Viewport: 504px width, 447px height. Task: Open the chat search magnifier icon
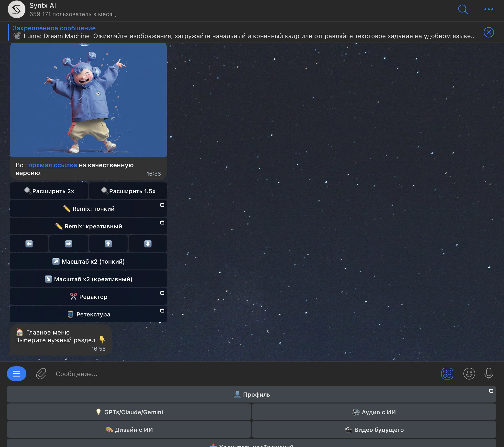click(463, 10)
